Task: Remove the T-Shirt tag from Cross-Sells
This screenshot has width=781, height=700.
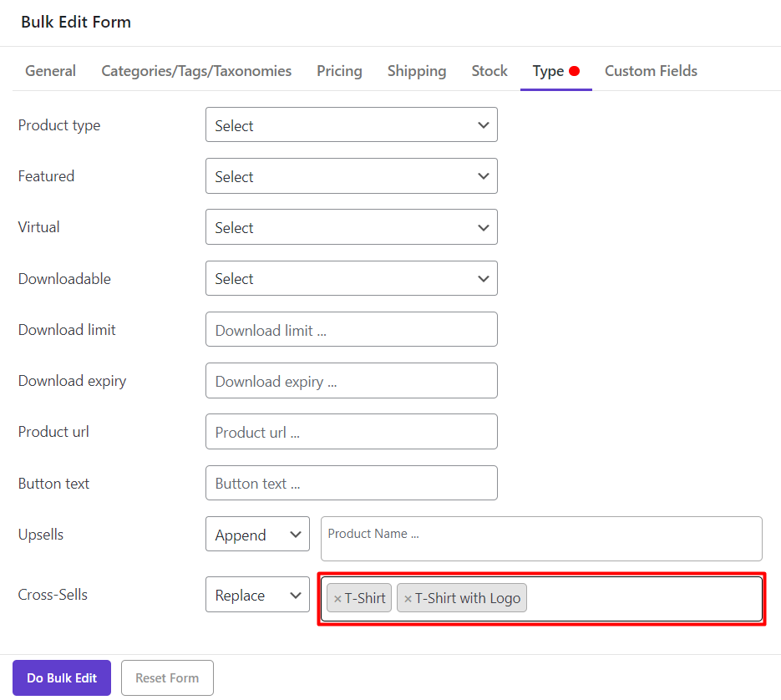Action: [x=337, y=599]
